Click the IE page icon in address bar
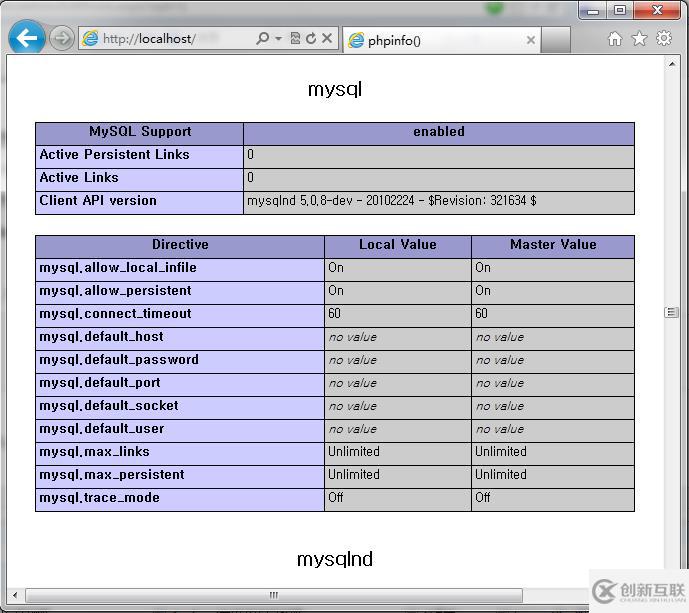 tap(91, 39)
